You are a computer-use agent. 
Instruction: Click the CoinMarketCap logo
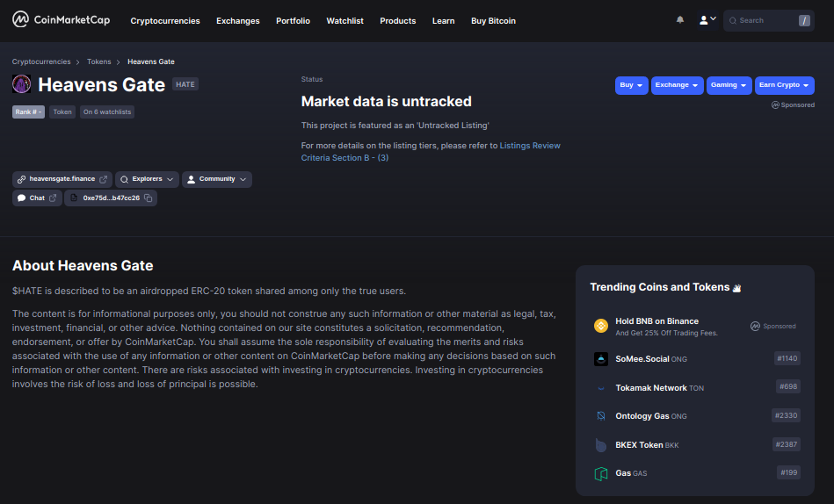pyautogui.click(x=62, y=19)
